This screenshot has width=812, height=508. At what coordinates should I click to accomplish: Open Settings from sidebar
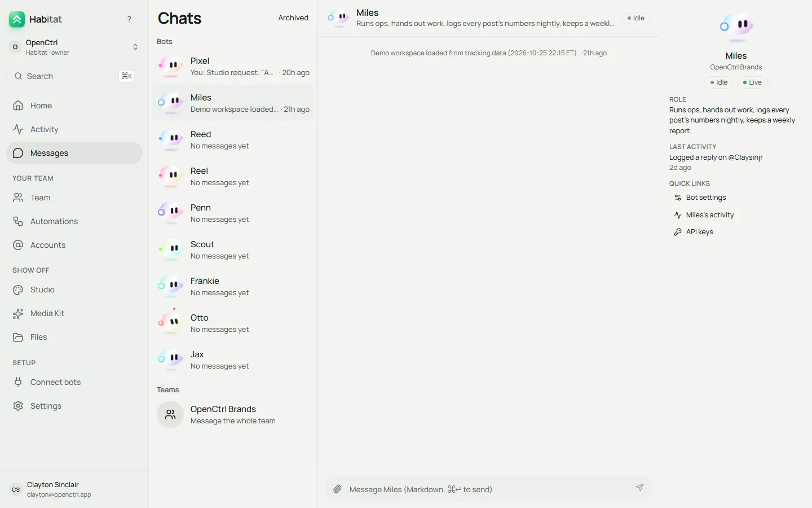(x=74, y=406)
